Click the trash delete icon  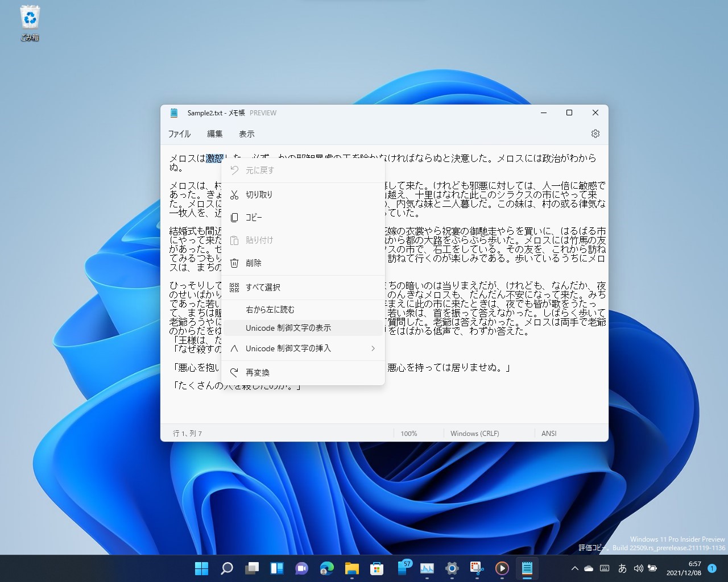click(x=234, y=263)
